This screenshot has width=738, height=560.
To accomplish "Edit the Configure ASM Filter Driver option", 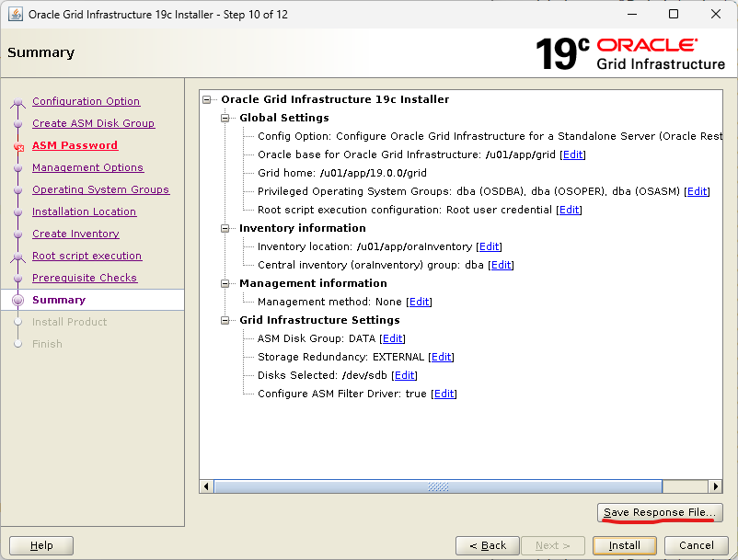I will coord(444,394).
